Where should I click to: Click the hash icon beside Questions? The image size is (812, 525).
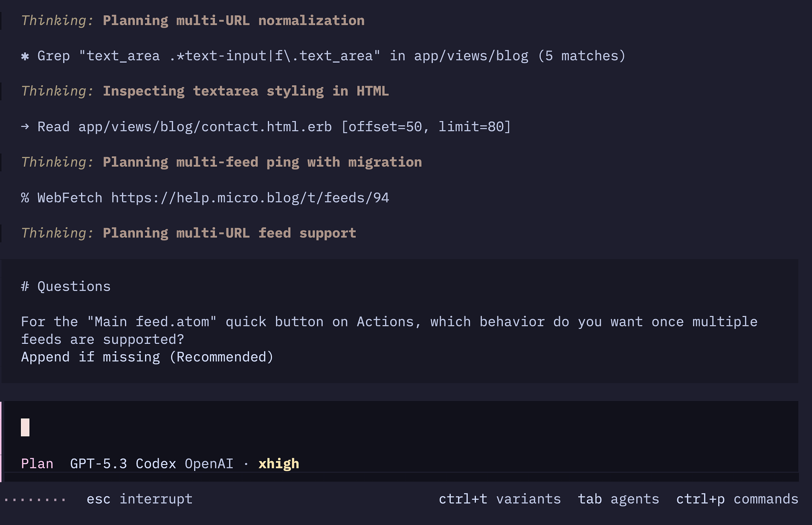25,286
